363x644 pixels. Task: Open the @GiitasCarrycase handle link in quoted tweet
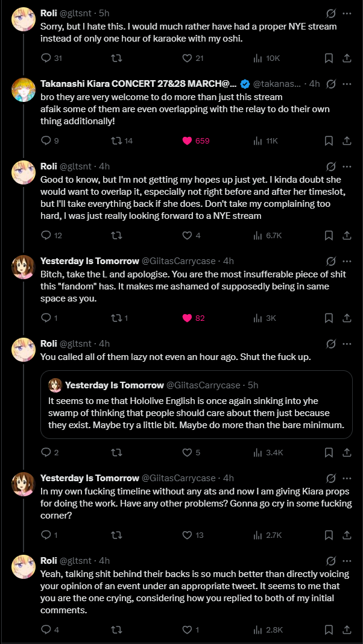click(x=203, y=385)
